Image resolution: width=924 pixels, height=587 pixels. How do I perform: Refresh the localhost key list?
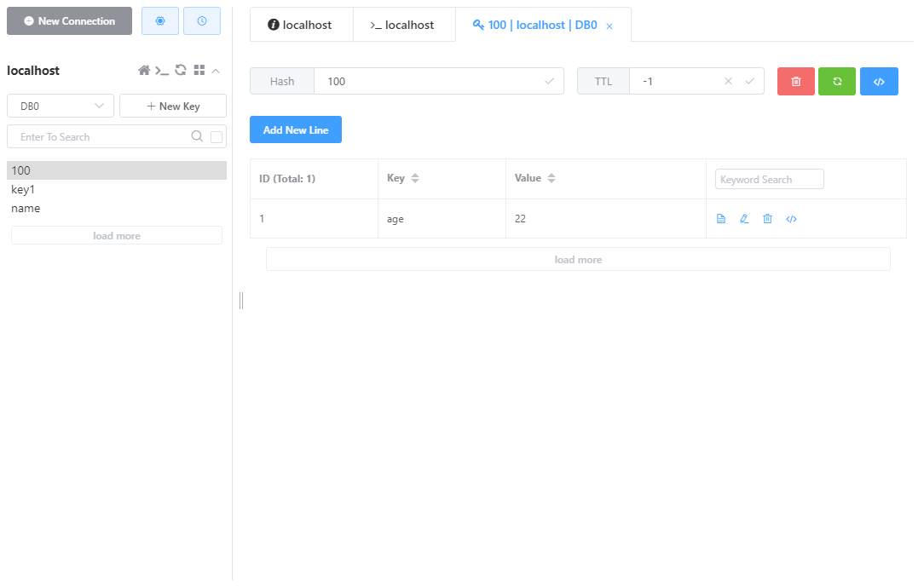coord(181,70)
